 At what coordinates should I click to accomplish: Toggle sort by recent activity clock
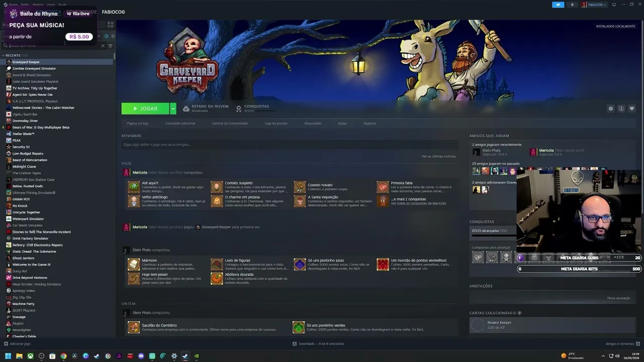[x=106, y=36]
